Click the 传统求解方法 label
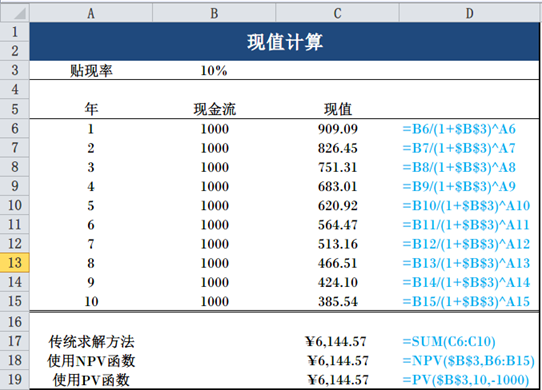This screenshot has width=542, height=390. point(91,342)
